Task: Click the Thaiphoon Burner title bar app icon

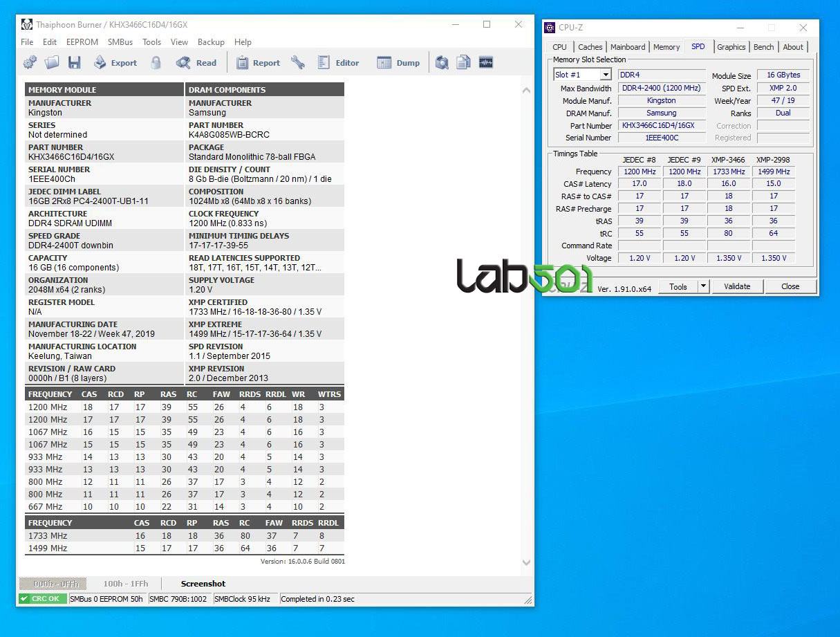Action: click(27, 25)
